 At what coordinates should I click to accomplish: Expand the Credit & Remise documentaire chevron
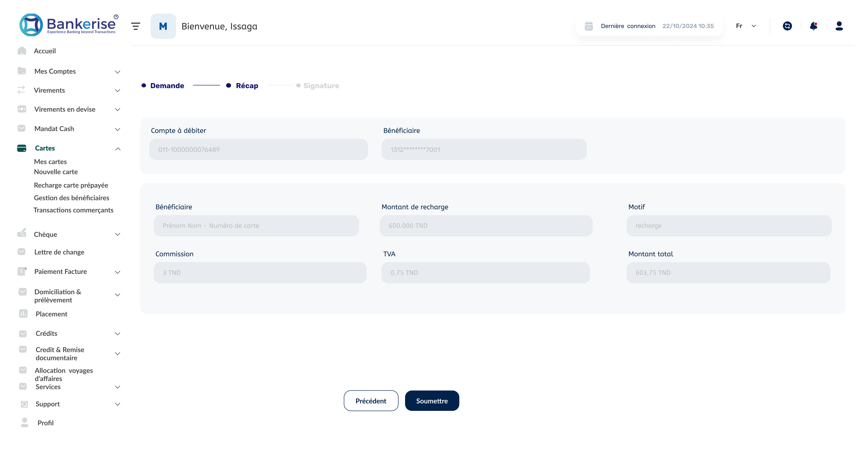click(x=118, y=354)
